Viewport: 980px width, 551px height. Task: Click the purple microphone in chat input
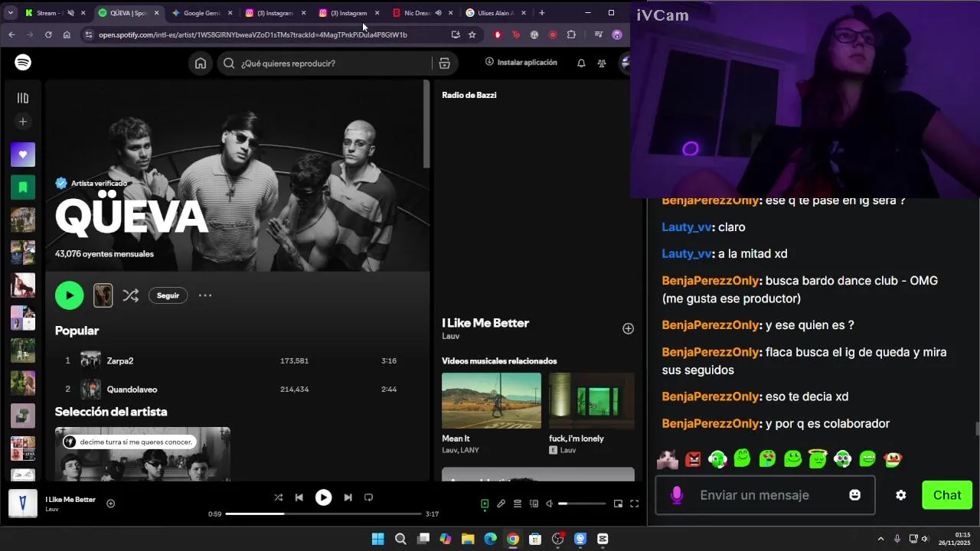[677, 495]
